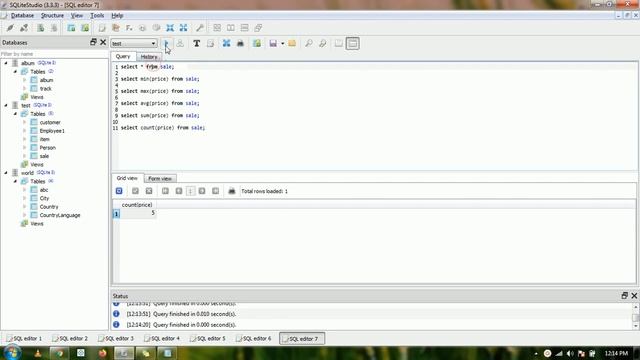Float the Databases panel

(x=93, y=42)
